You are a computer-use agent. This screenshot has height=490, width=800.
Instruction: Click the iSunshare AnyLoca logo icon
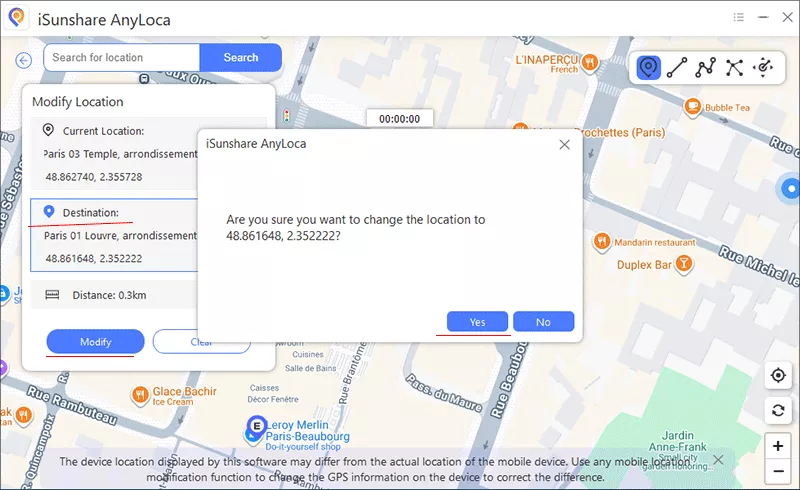[x=17, y=18]
